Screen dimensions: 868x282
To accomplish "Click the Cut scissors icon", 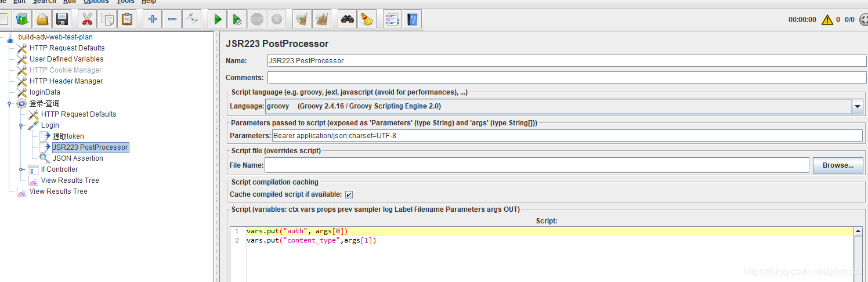I will coord(87,19).
